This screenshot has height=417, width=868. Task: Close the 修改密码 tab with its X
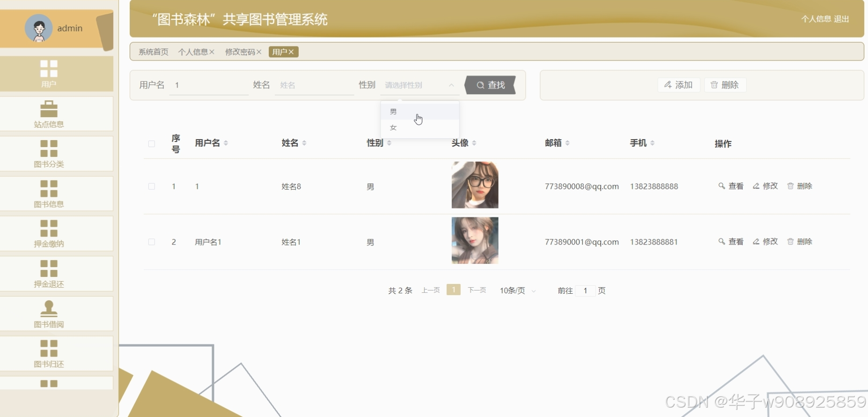point(259,52)
